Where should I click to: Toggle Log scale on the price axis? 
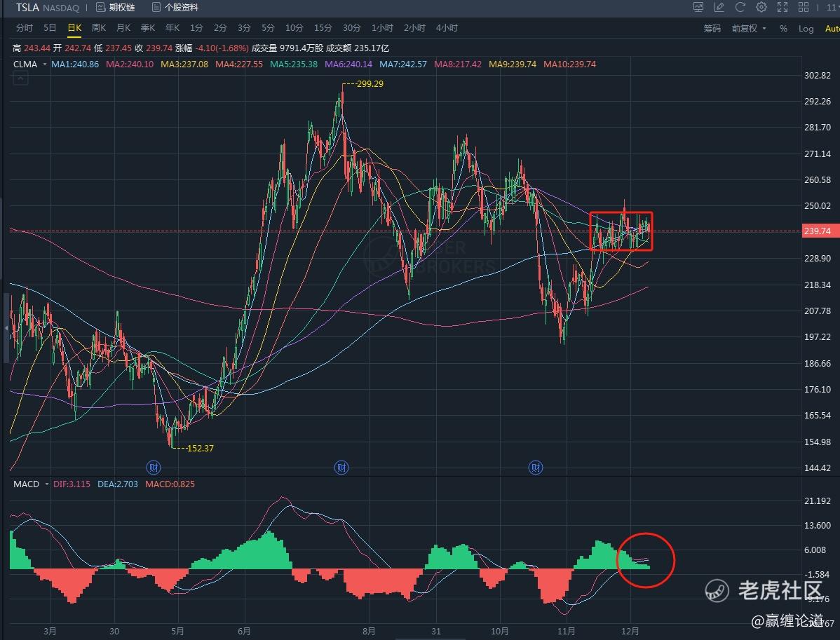(806, 28)
